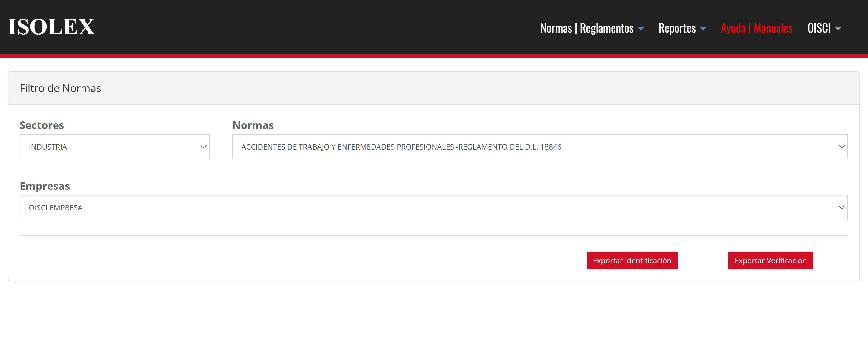Click the blue caret beside Normas | Reglamentos
The image size is (868, 356).
(641, 29)
